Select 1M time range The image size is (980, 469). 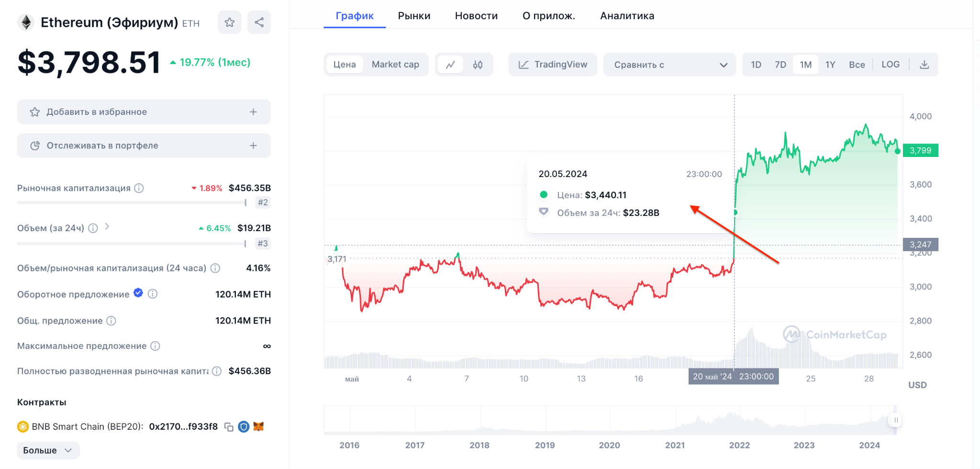pos(806,65)
